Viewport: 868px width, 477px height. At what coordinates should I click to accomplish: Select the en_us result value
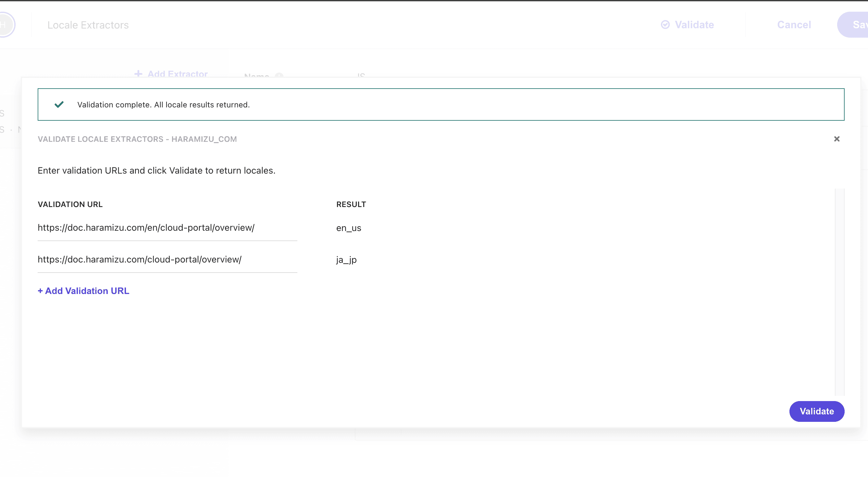click(348, 228)
